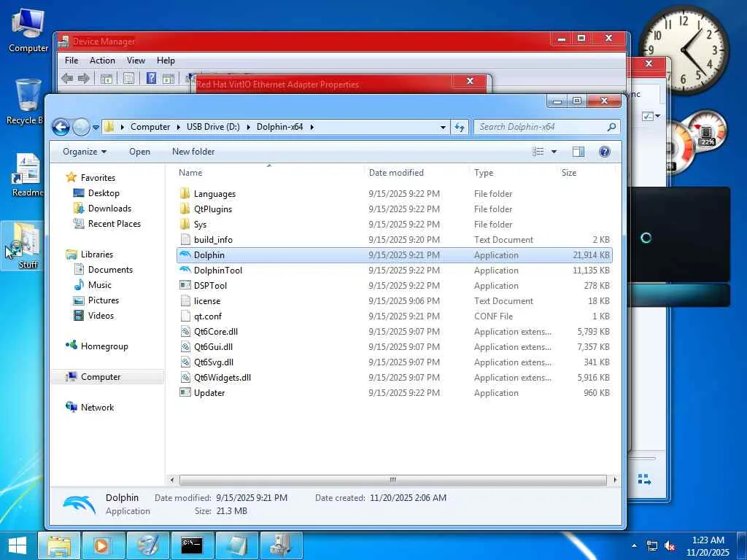Viewport: 747px width, 560px height.
Task: Go to Computer in the breadcrumb path
Action: pos(150,127)
